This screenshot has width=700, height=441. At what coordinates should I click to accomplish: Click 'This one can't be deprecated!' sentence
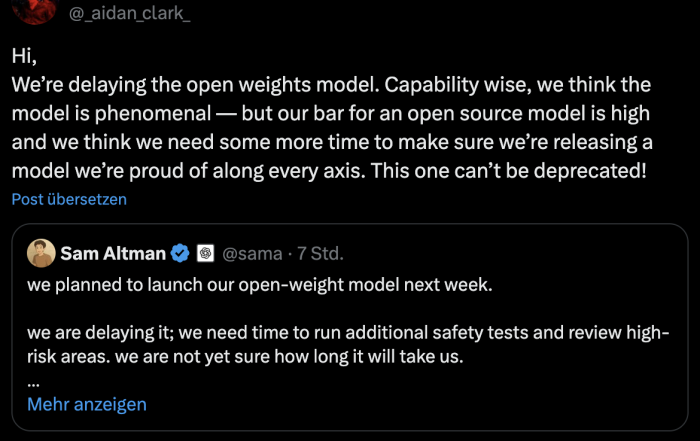pyautogui.click(x=508, y=171)
